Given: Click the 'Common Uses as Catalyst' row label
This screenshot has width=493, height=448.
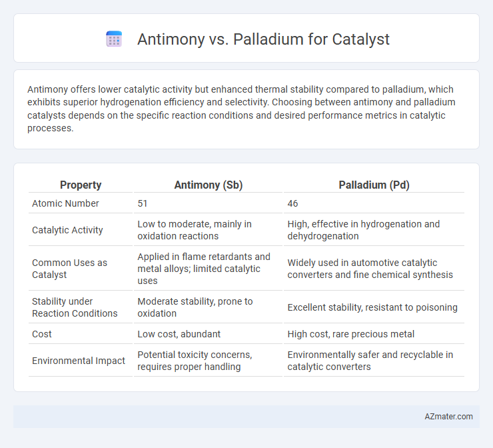Looking at the screenshot, I should click(69, 269).
